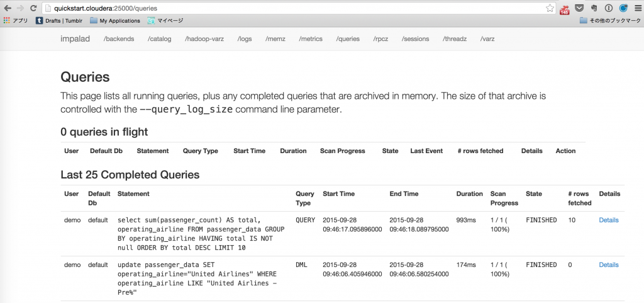This screenshot has height=303, width=644.
Task: Click the --query_log_size parameter text
Action: click(186, 110)
